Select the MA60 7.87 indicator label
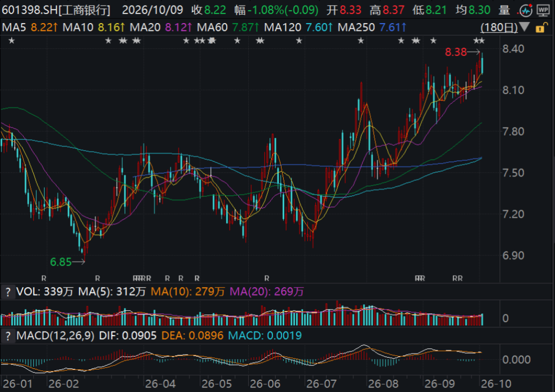The height and width of the screenshot is (392, 555). 228,27
